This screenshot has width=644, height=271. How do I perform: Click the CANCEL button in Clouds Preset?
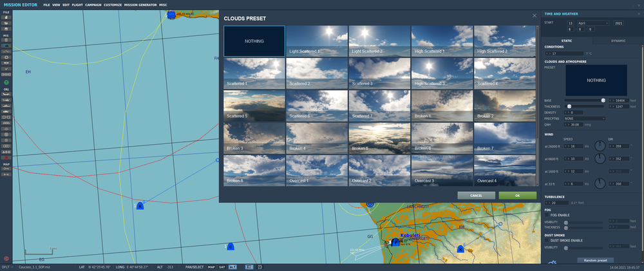[x=476, y=196]
